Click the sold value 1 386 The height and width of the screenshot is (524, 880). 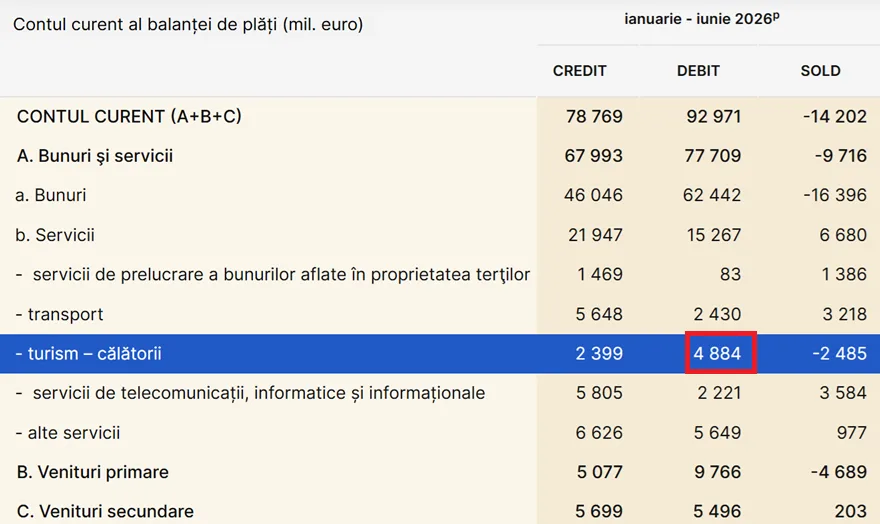point(844,274)
